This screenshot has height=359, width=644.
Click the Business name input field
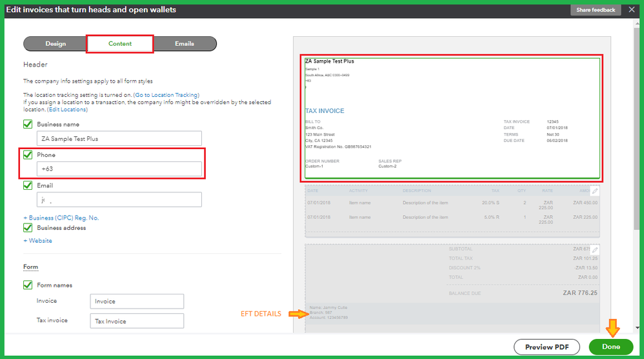click(x=119, y=138)
